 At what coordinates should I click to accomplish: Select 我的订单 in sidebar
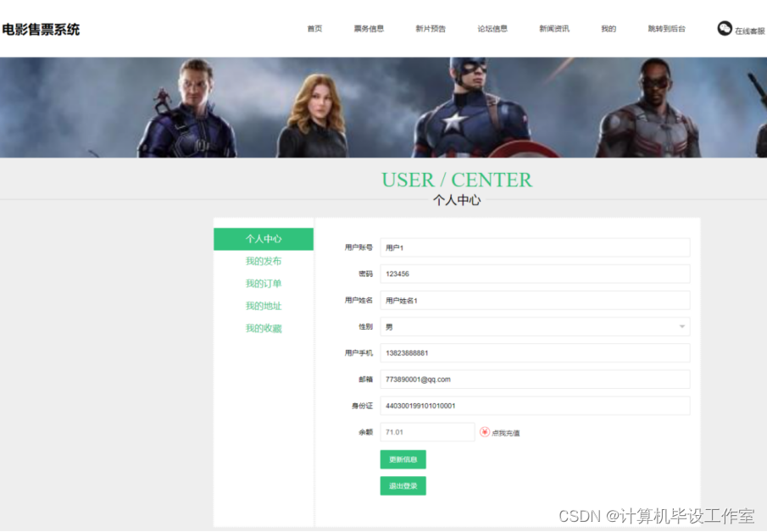(264, 284)
